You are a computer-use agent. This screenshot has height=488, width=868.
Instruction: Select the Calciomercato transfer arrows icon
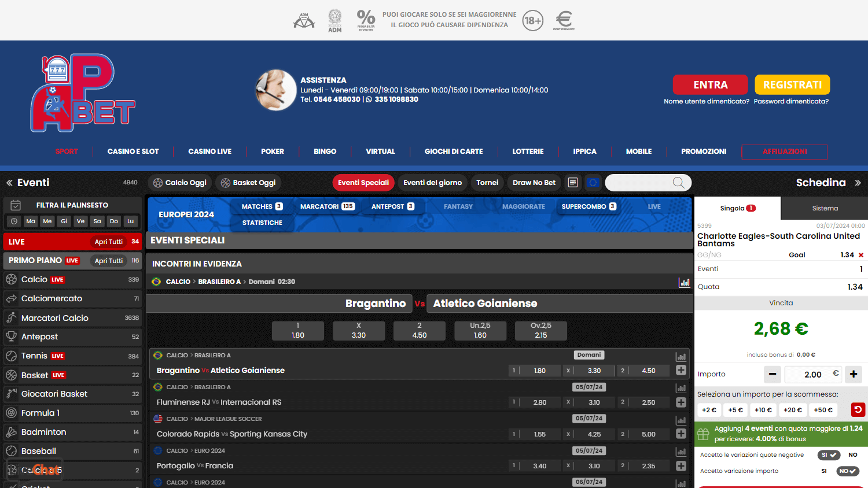coord(11,298)
